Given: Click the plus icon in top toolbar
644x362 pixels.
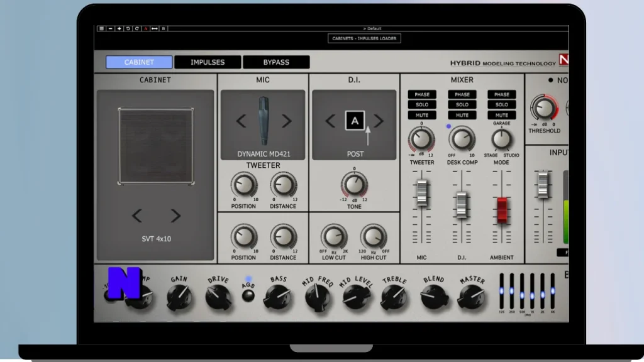Looking at the screenshot, I should click(x=119, y=29).
